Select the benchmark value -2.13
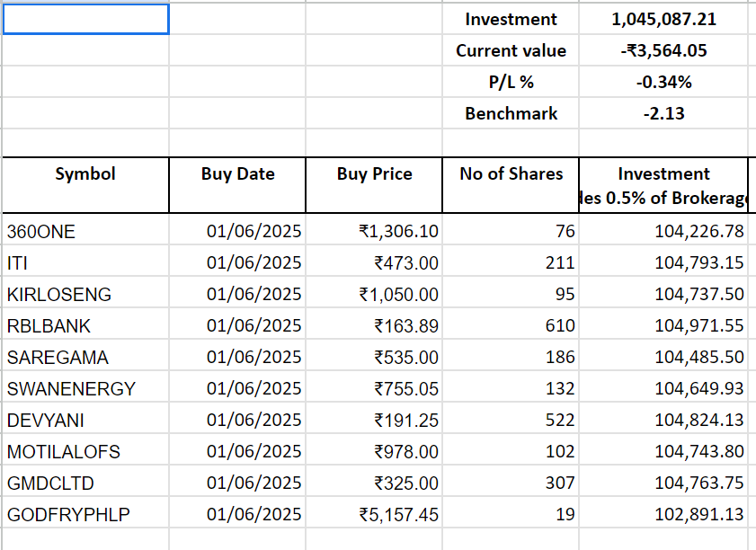 (x=663, y=113)
